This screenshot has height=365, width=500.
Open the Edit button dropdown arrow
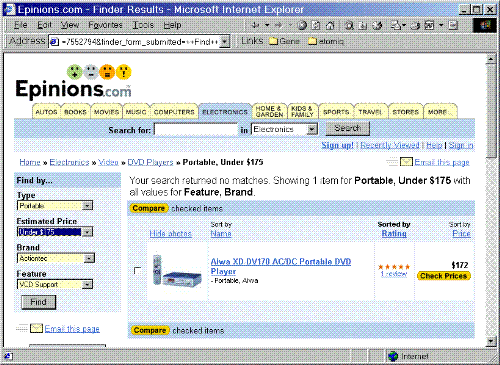pos(441,25)
